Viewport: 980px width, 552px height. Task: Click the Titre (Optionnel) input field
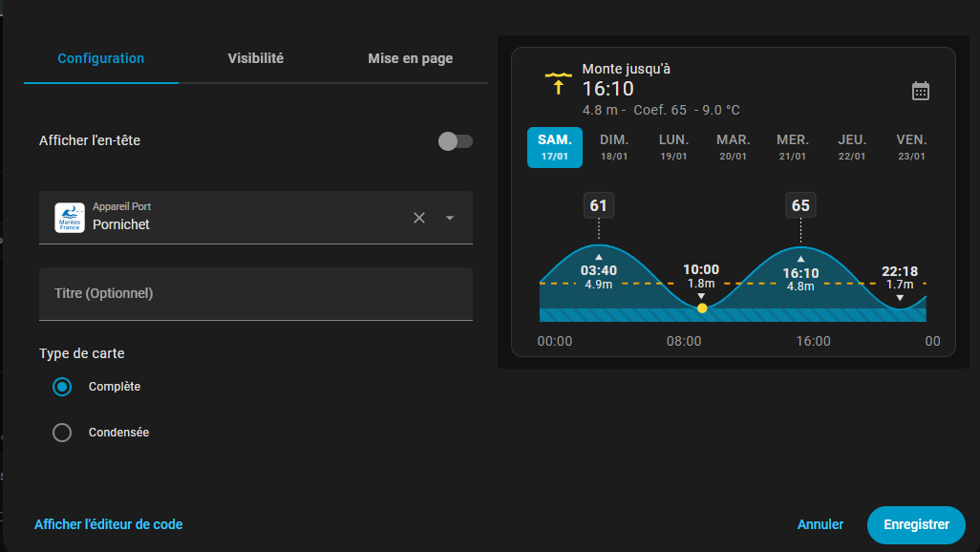tap(255, 293)
